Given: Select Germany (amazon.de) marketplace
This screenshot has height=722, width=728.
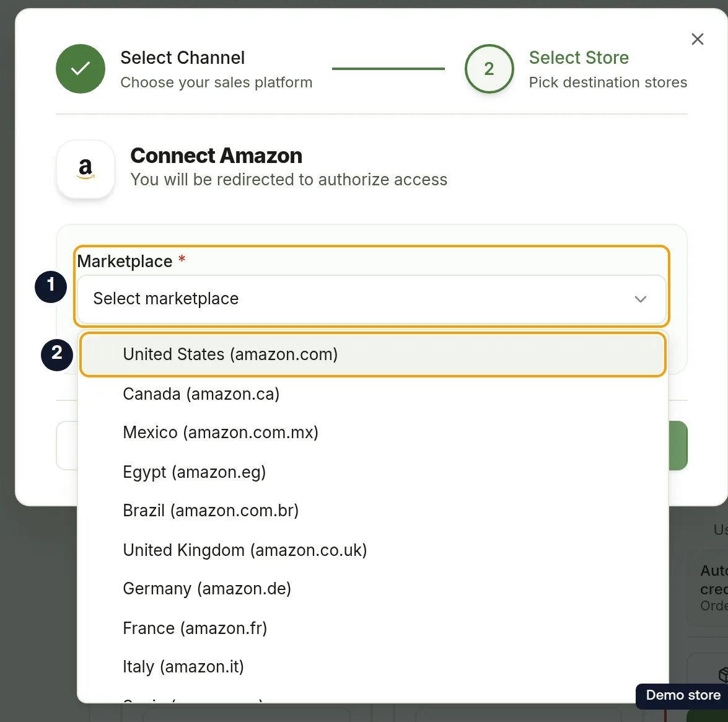Looking at the screenshot, I should coord(373,588).
